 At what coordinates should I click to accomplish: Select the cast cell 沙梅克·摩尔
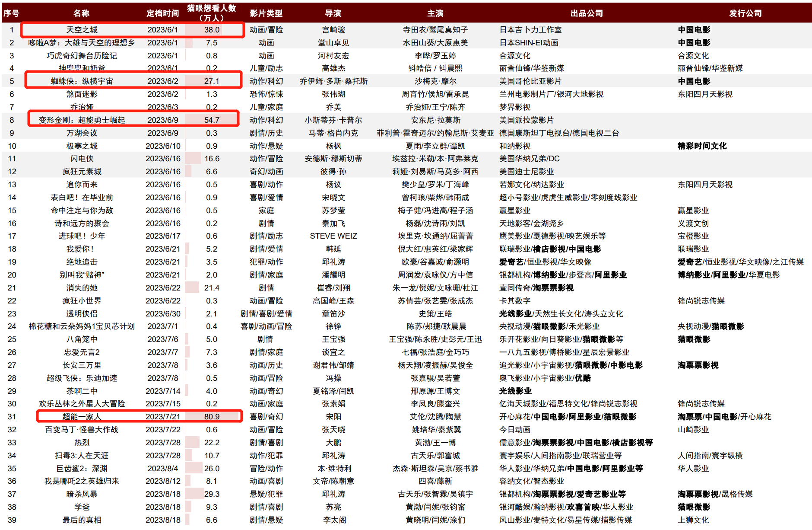pos(435,81)
